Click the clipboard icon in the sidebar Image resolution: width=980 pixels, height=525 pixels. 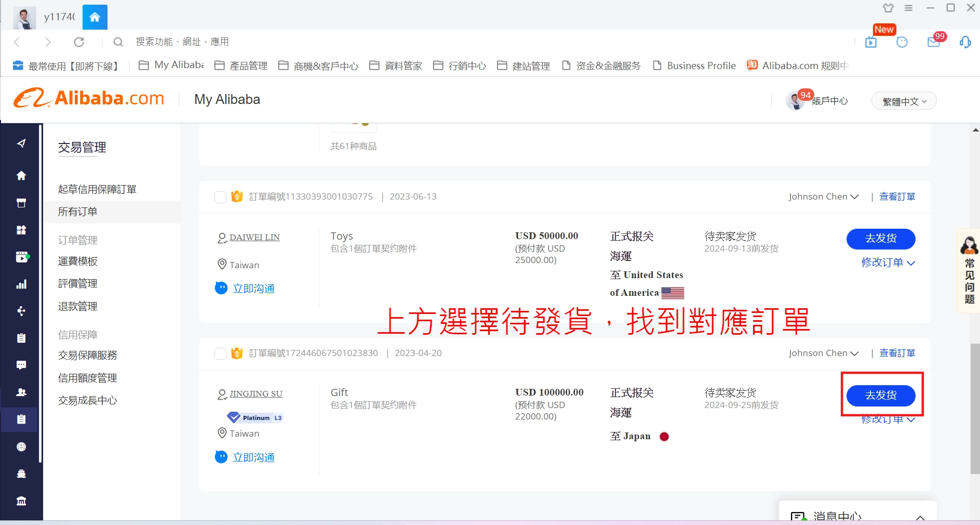21,338
